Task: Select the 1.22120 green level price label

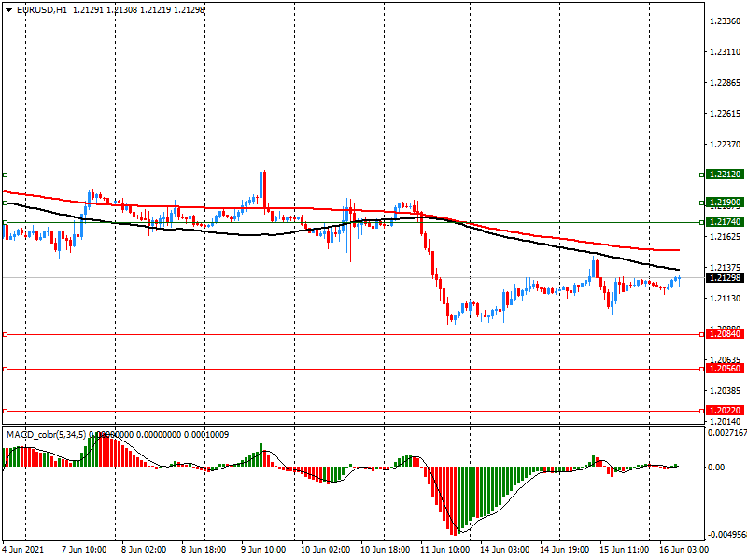Action: [x=725, y=175]
